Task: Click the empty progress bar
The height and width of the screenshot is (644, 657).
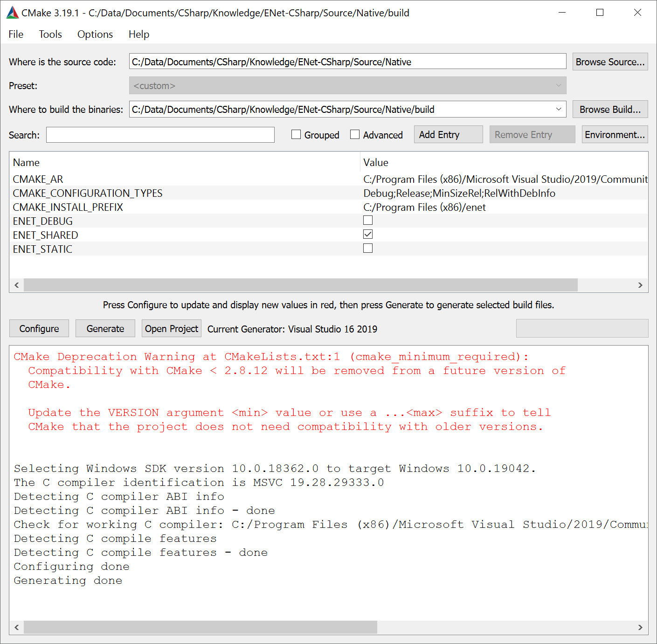Action: click(582, 328)
